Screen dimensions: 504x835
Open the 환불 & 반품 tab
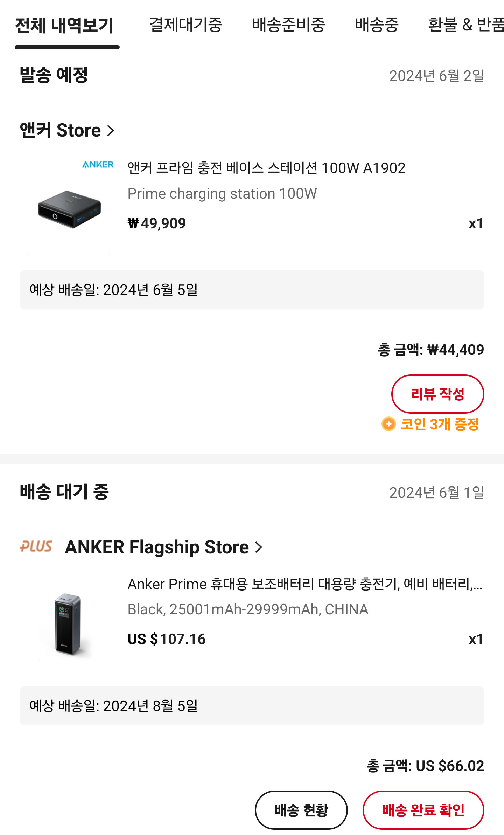tap(466, 25)
